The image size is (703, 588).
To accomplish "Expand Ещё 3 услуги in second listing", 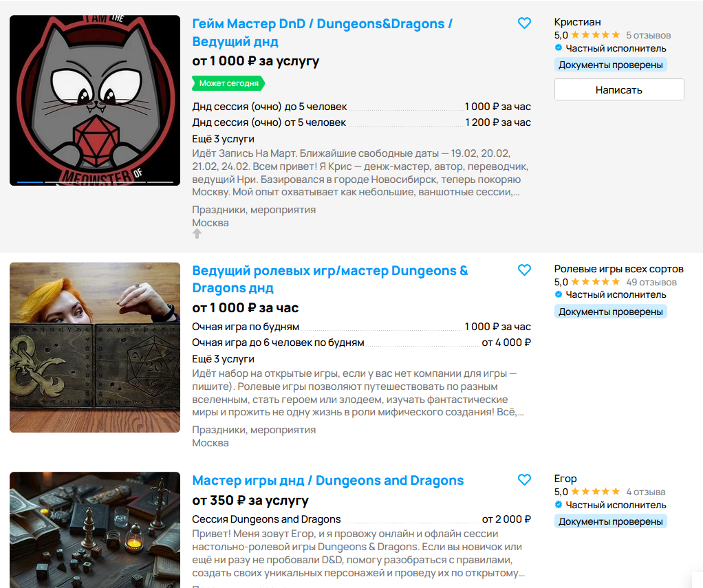I will click(x=224, y=359).
